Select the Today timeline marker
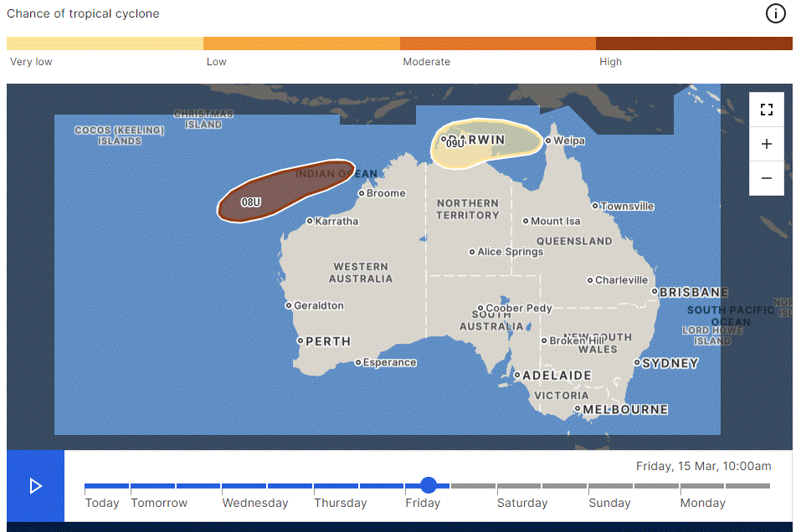Screen dimensions: 796x532 coord(102,503)
